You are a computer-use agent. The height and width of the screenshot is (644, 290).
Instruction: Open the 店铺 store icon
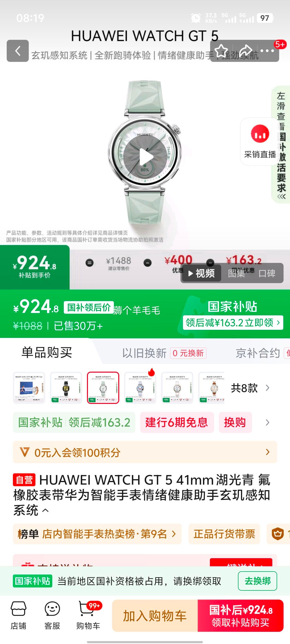(x=18, y=615)
